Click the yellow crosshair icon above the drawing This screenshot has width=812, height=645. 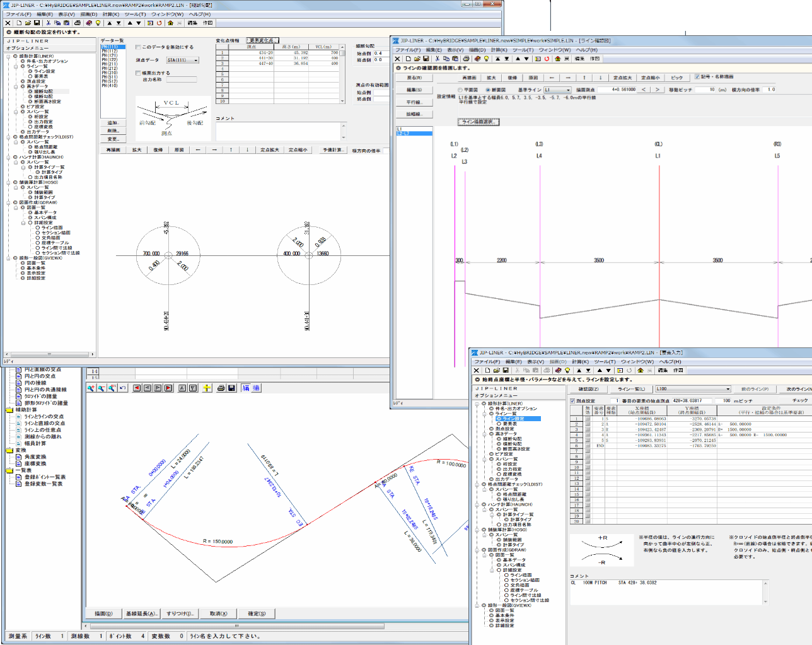pos(207,388)
